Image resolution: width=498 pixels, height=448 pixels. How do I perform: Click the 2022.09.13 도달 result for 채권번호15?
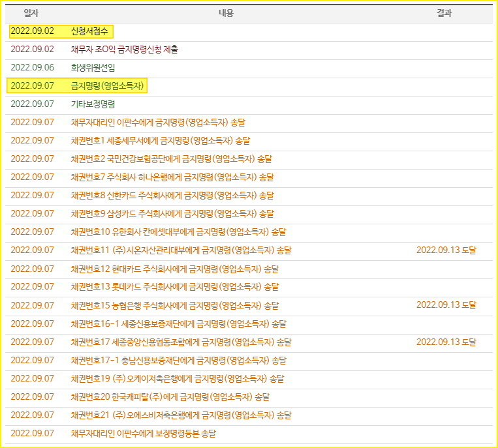pos(446,305)
